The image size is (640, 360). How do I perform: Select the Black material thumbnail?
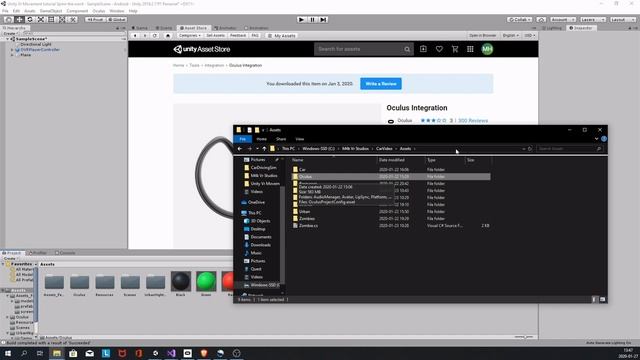181,281
